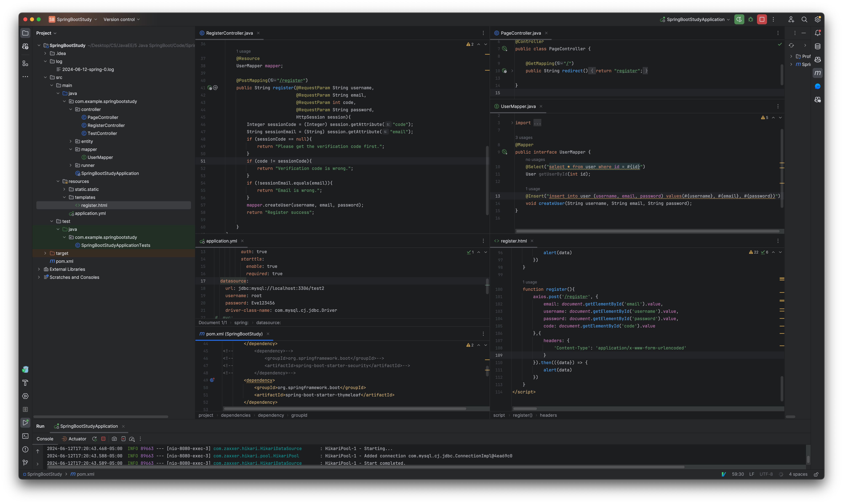Image resolution: width=843 pixels, height=504 pixels.
Task: Open the Structure tool window icon
Action: coord(25,63)
